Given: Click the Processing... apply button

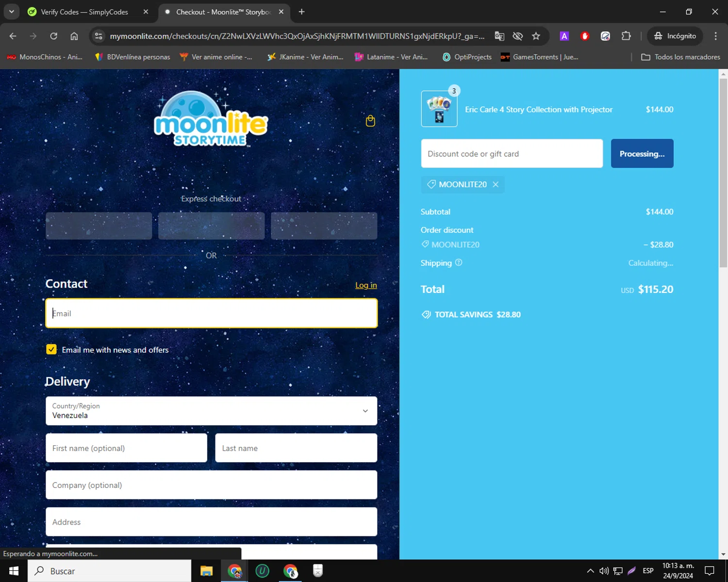Looking at the screenshot, I should [642, 154].
